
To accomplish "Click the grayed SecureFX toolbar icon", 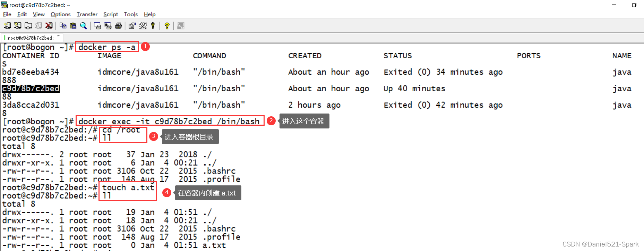I will (x=181, y=26).
